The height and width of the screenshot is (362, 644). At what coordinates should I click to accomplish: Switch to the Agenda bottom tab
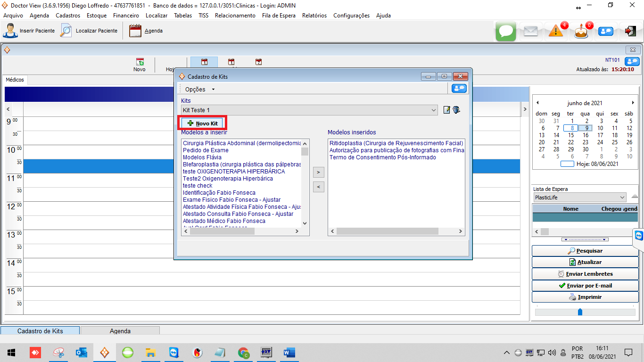[x=120, y=331]
